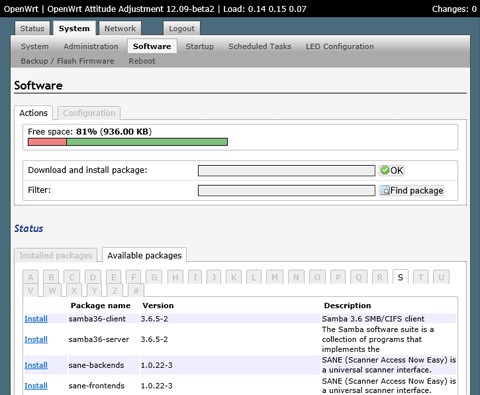
Task: Show packages starting with K
Action: tap(234, 277)
